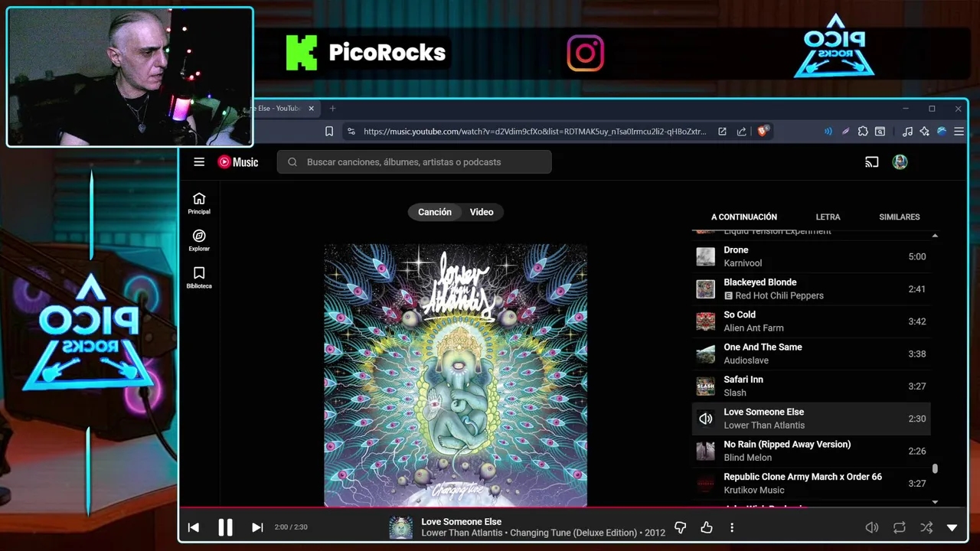This screenshot has width=980, height=551.
Task: Go to YouTube Music home logo
Action: click(238, 162)
